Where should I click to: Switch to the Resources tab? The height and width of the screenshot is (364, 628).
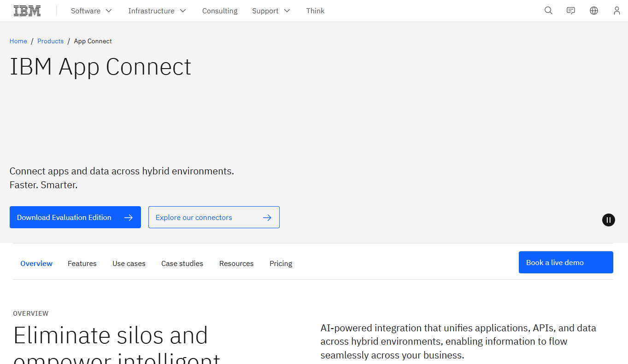pyautogui.click(x=236, y=264)
